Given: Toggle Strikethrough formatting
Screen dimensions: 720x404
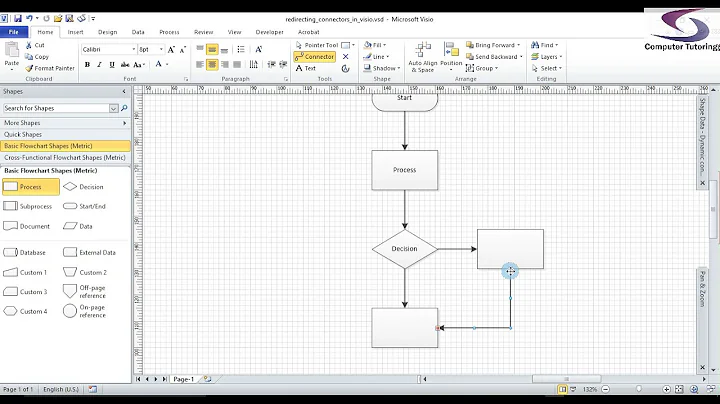Looking at the screenshot, I should click(124, 65).
